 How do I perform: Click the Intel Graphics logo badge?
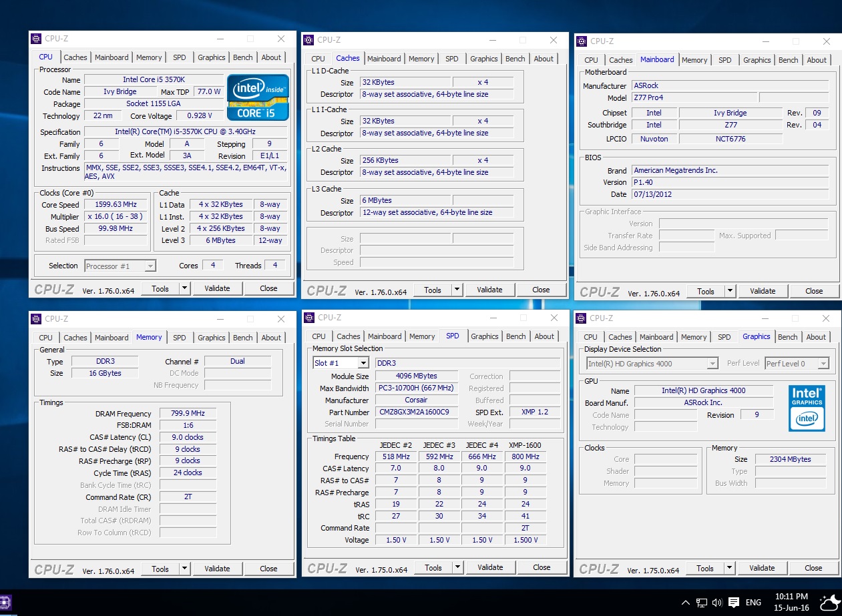[x=807, y=408]
